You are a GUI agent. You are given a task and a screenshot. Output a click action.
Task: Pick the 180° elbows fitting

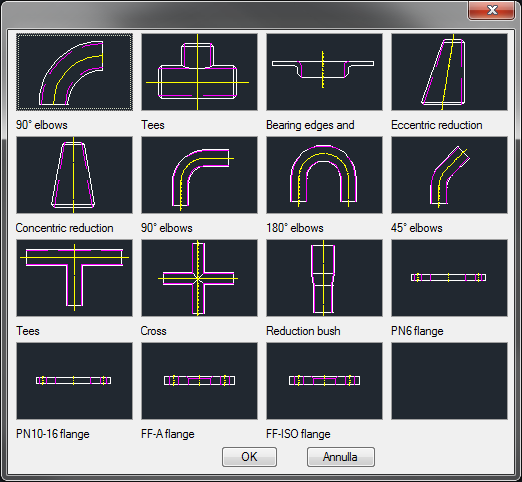click(x=324, y=175)
